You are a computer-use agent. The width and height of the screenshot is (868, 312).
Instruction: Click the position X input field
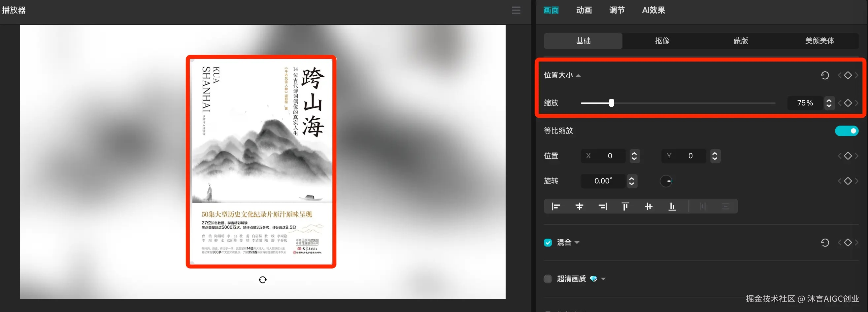click(603, 156)
